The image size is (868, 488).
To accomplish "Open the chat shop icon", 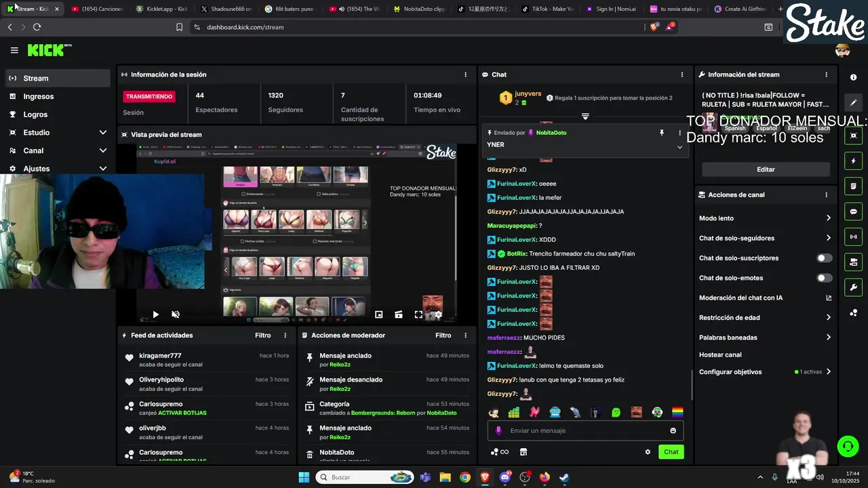I will tap(524, 452).
